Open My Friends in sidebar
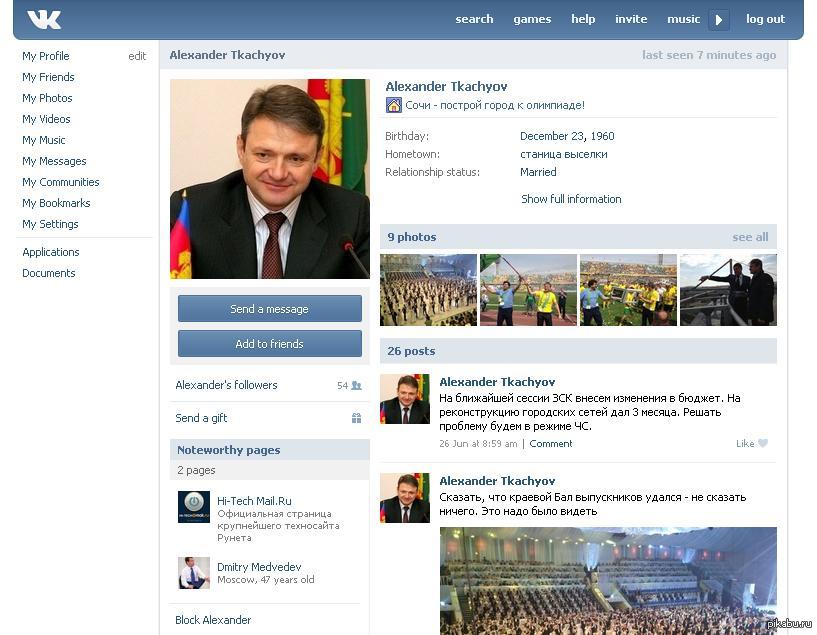817x635 pixels. 48,77
